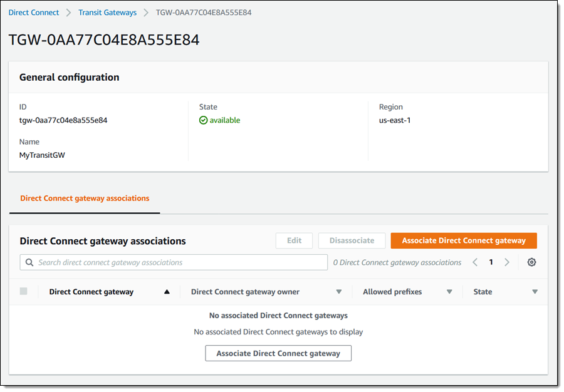Click the green available status icon

point(203,120)
